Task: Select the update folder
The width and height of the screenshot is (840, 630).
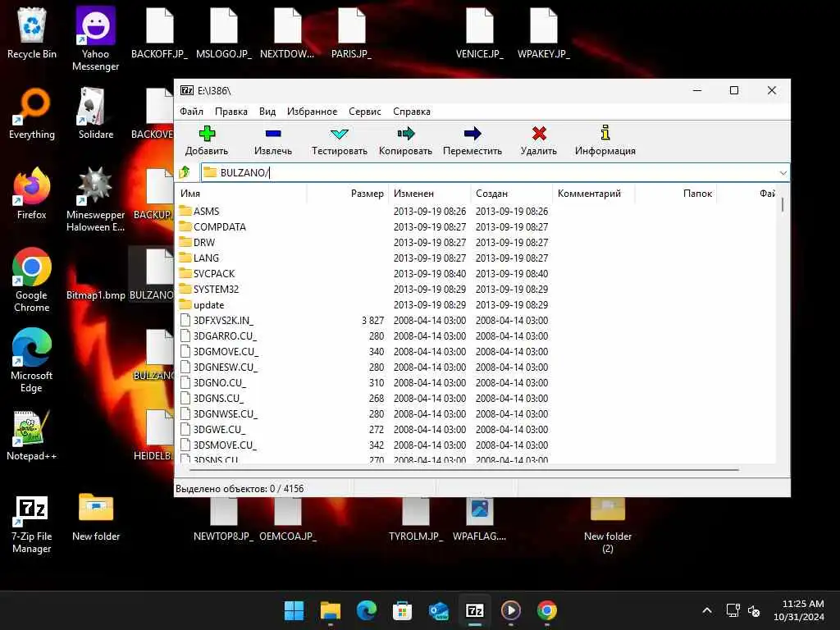Action: tap(208, 305)
